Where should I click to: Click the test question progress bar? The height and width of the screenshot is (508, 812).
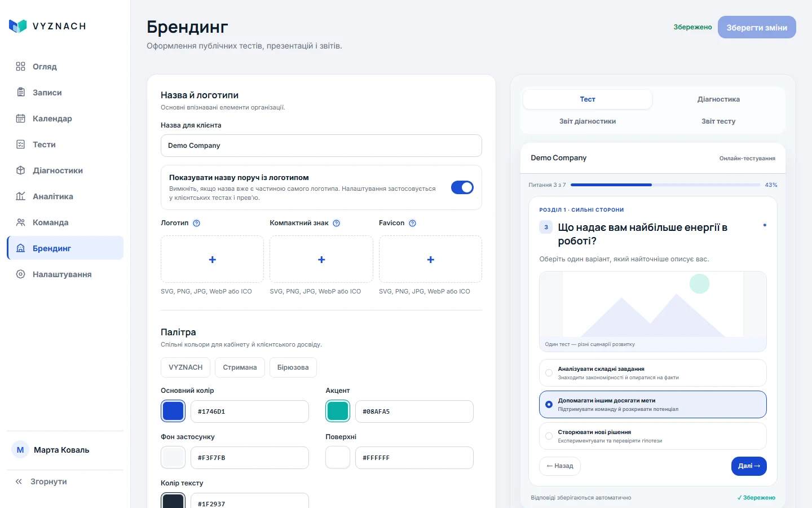(x=665, y=185)
